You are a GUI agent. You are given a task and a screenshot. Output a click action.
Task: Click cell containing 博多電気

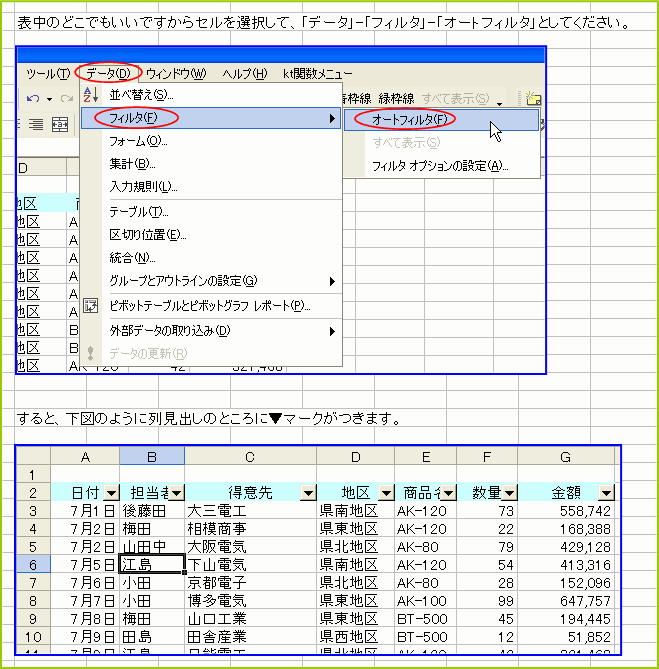click(x=250, y=600)
